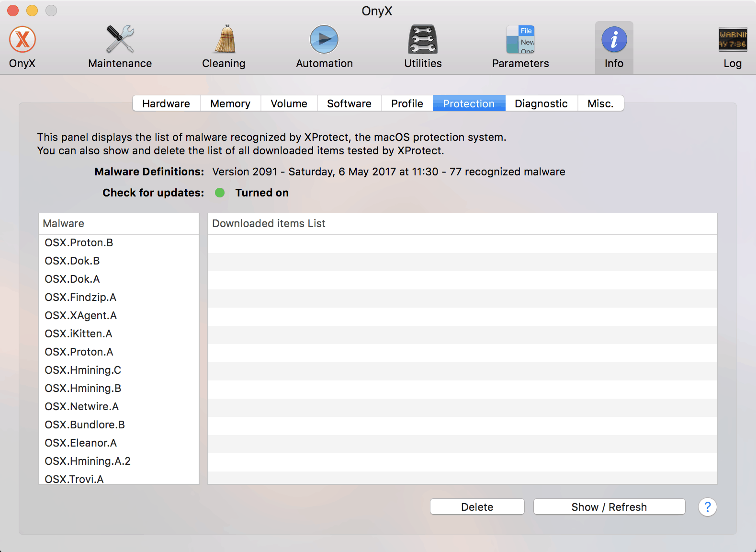Image resolution: width=756 pixels, height=552 pixels.
Task: Click the Malware Definitions version text
Action: coord(388,172)
